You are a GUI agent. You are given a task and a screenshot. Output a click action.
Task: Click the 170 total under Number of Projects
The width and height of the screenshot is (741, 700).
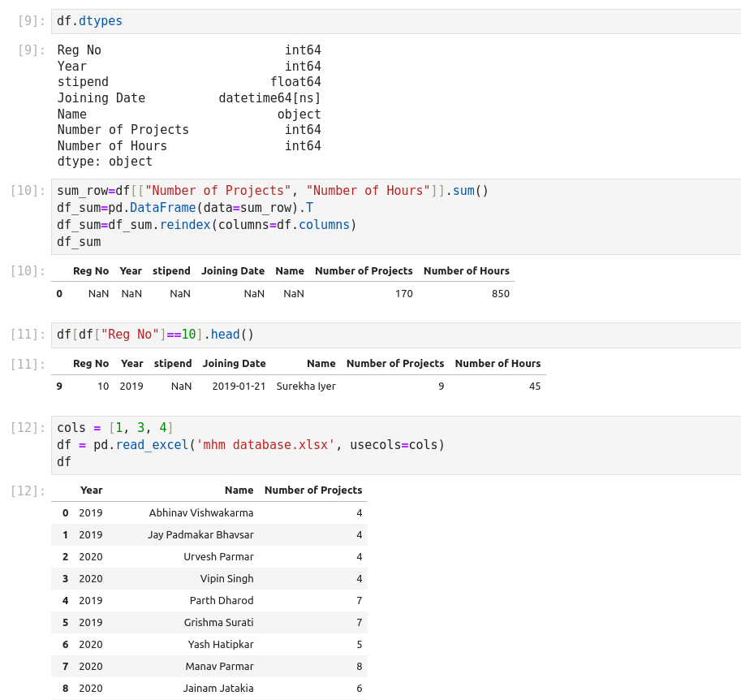403,294
